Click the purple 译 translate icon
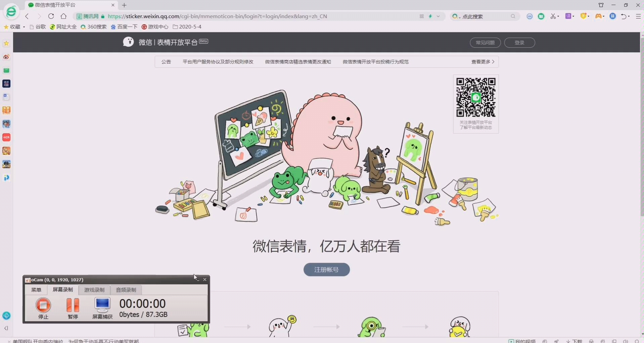644x343 pixels. (568, 16)
